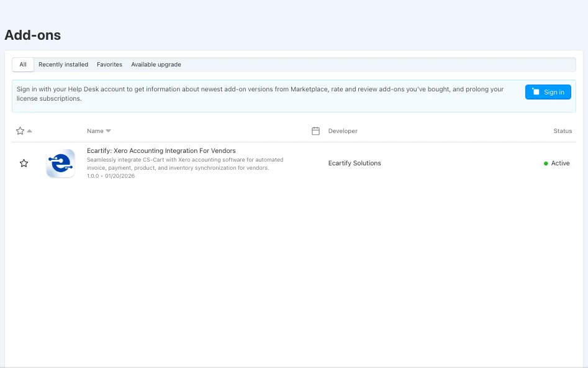Click the add-on description starting with Seamlessly integrate

click(x=185, y=163)
